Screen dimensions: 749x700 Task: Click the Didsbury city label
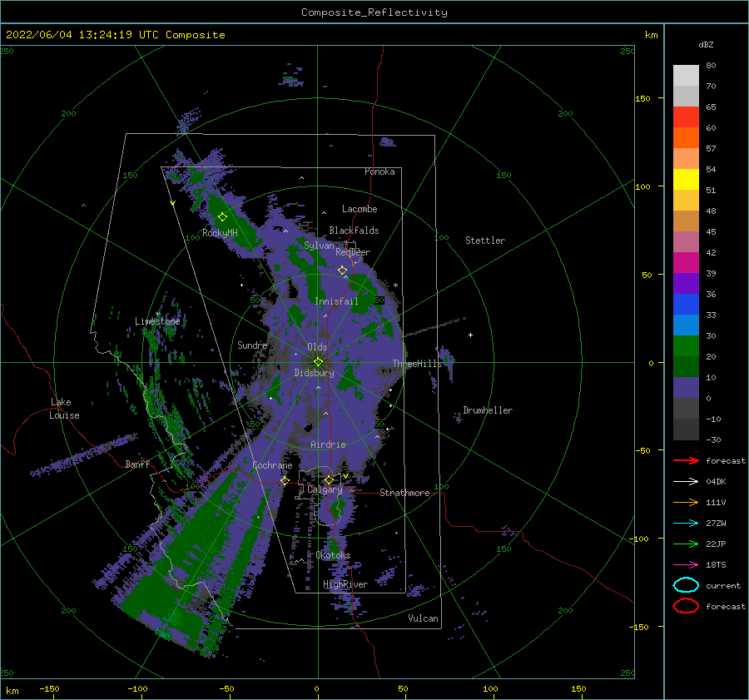click(x=314, y=373)
